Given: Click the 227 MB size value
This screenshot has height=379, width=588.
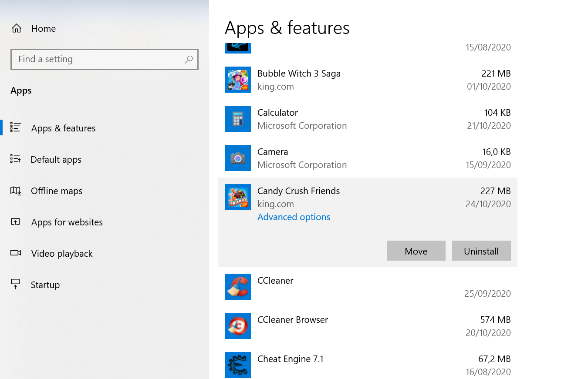Looking at the screenshot, I should pyautogui.click(x=496, y=191).
